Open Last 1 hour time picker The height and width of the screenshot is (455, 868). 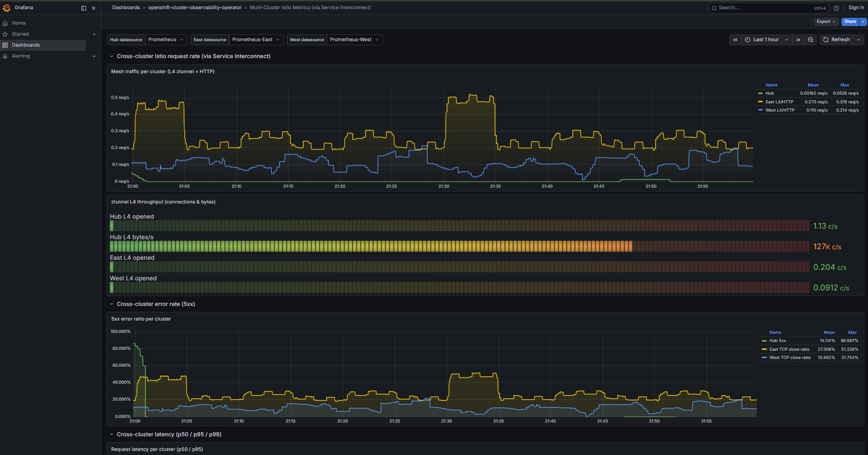tap(766, 40)
